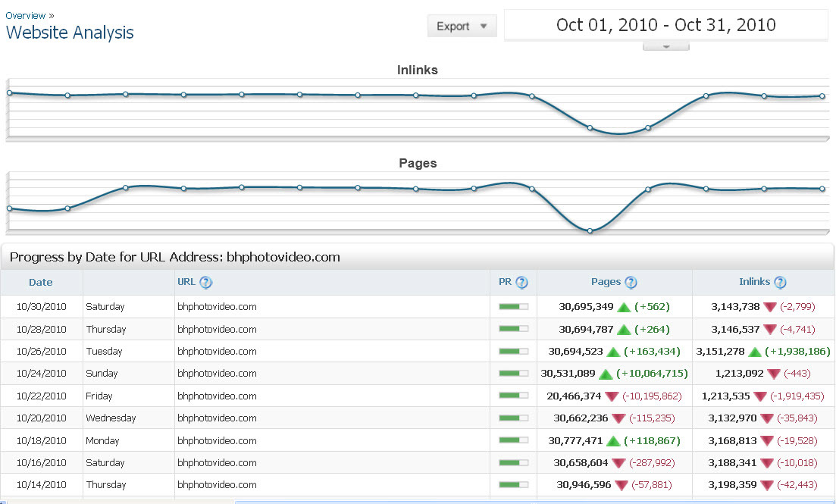Click red down arrow in 10/22/2010 Pages cell
The height and width of the screenshot is (504, 836).
[612, 396]
